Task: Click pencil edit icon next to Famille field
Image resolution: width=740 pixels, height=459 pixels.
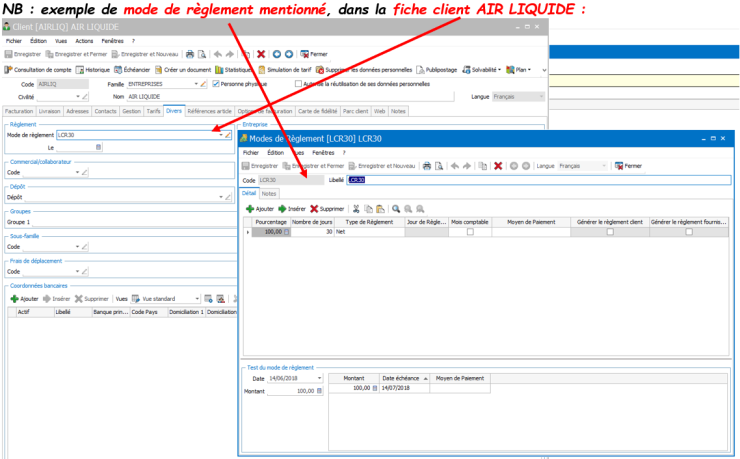Action: [x=203, y=84]
